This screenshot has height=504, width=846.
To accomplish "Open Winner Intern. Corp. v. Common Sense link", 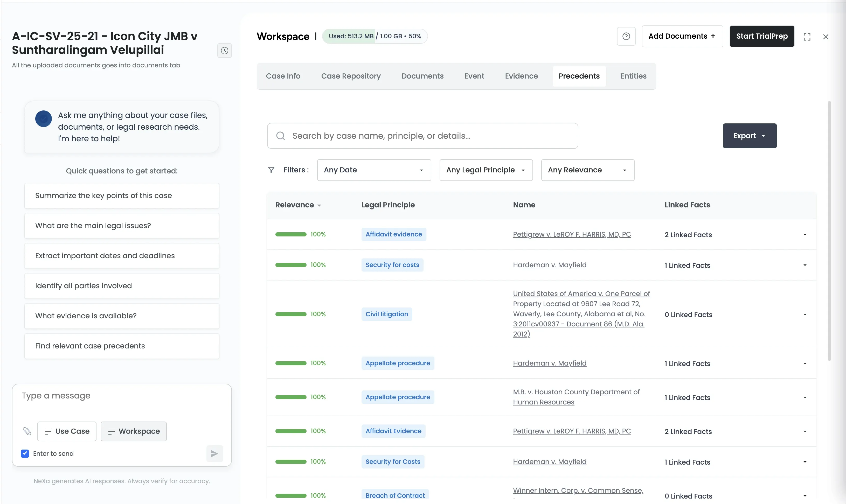I will (x=578, y=491).
